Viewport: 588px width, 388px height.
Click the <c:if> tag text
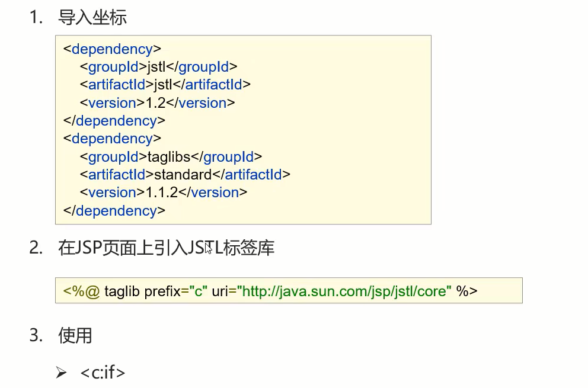[x=103, y=372]
